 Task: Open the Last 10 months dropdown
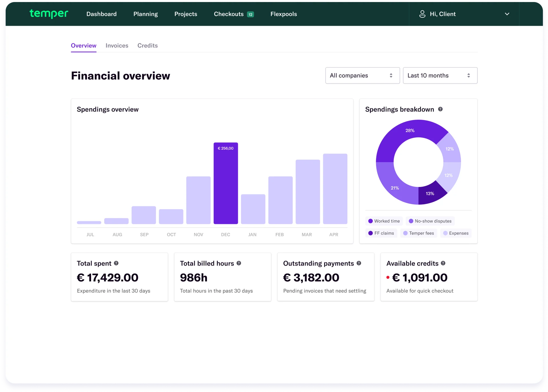[440, 76]
